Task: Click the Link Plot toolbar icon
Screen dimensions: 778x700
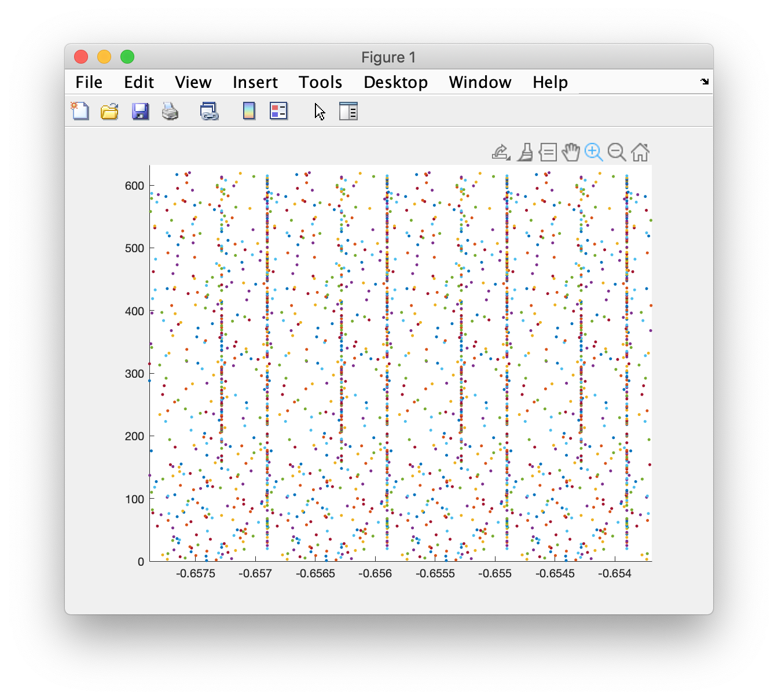Action: tap(209, 110)
